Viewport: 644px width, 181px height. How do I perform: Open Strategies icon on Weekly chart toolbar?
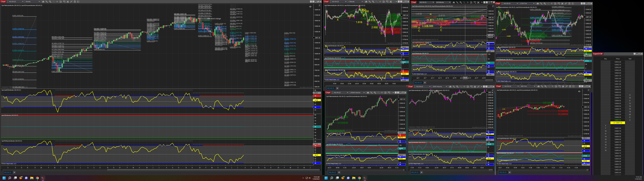pyautogui.click(x=75, y=2)
